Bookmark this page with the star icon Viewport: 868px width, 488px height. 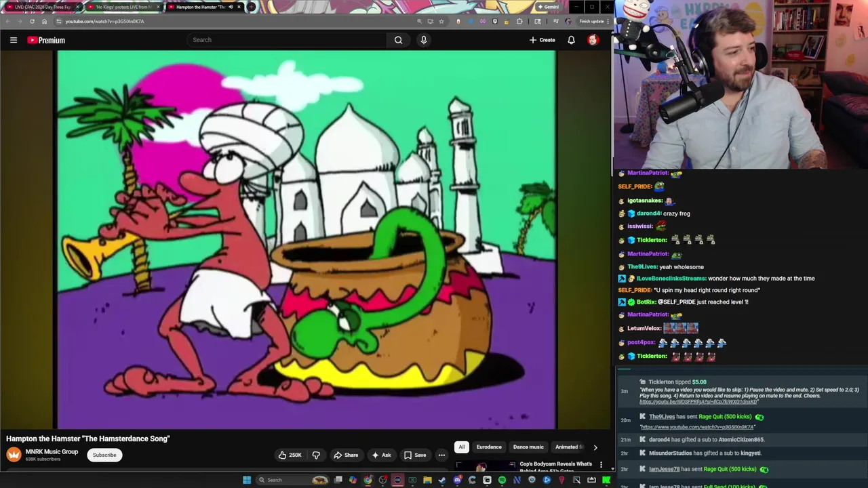point(441,21)
